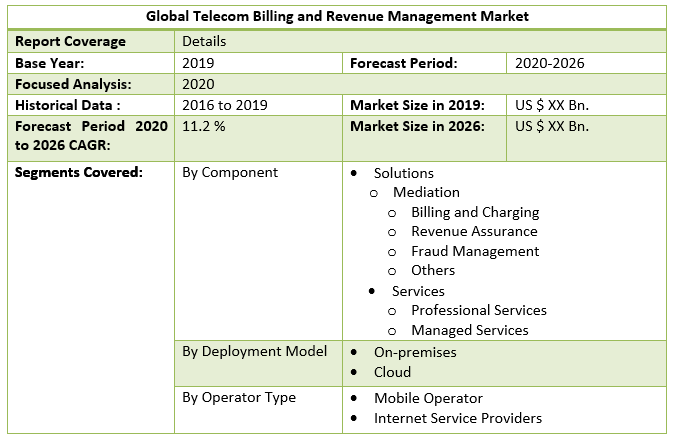
Task: Select the Segments Covered label
Action: 79,172
